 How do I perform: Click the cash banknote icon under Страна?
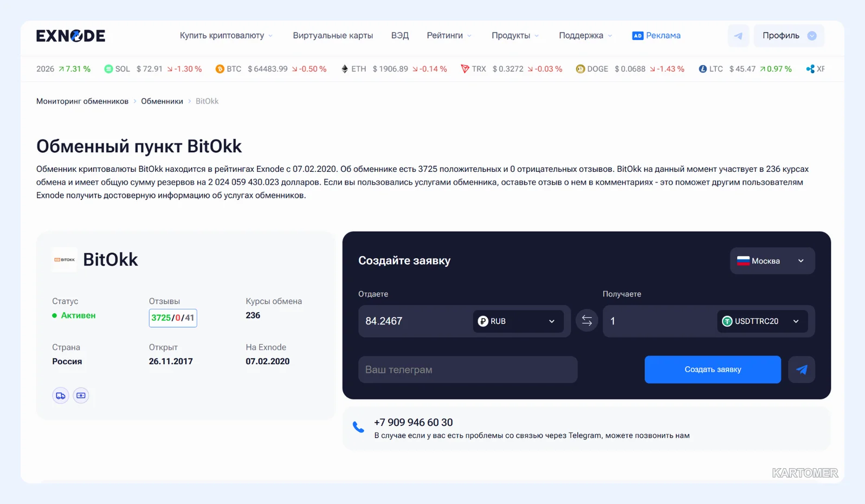(x=81, y=396)
